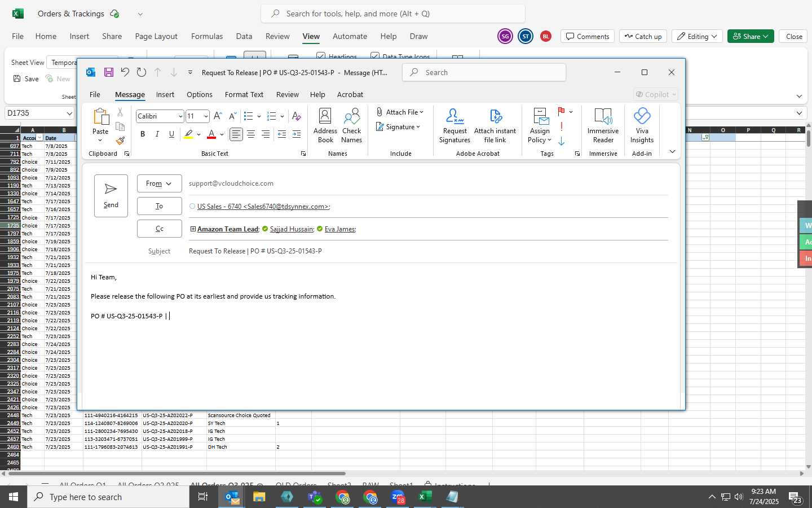Open Signature dropdown
This screenshot has width=812, height=508.
tap(398, 127)
